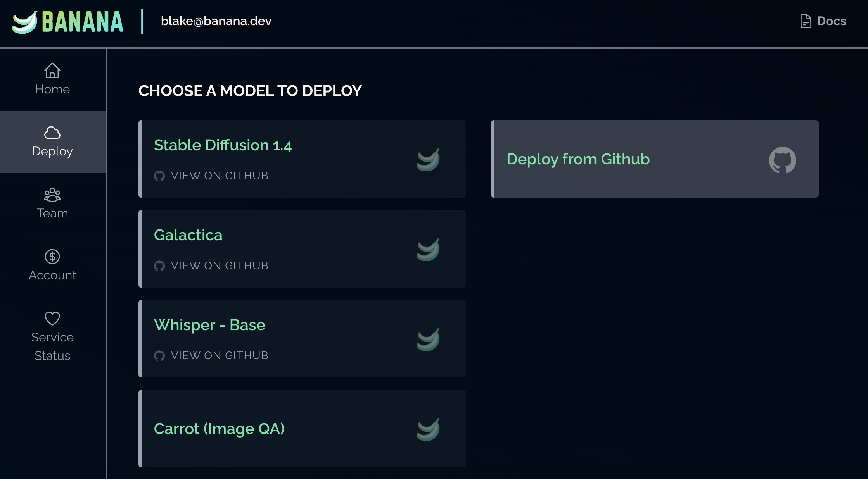Click banana icon on Stable Diffusion card
This screenshot has width=868, height=479.
428,159
